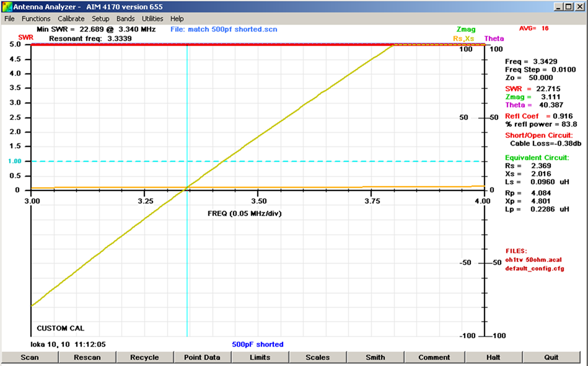The height and width of the screenshot is (366, 588).
Task: Click the Quit button
Action: pos(551,357)
